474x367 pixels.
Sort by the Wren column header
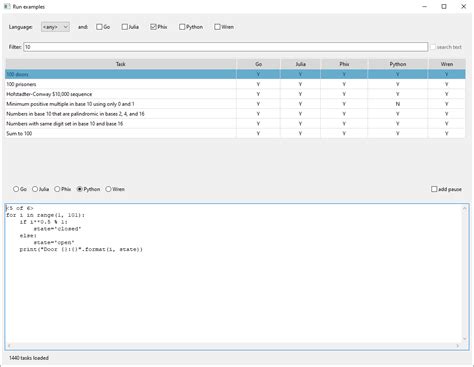[447, 64]
